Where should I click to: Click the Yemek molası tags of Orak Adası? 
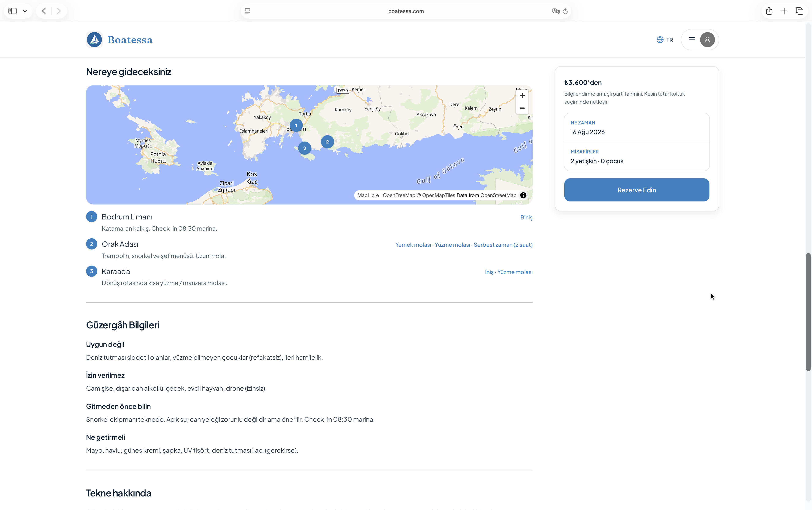464,245
